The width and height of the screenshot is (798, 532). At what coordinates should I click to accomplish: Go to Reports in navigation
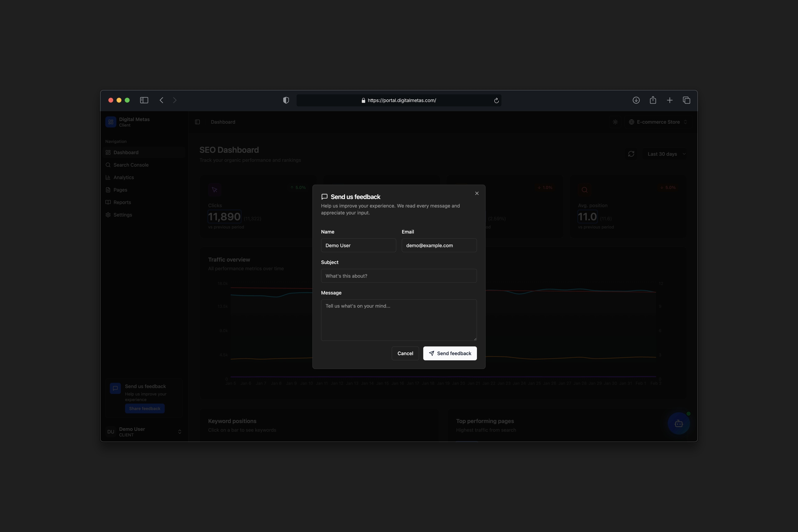pos(122,202)
